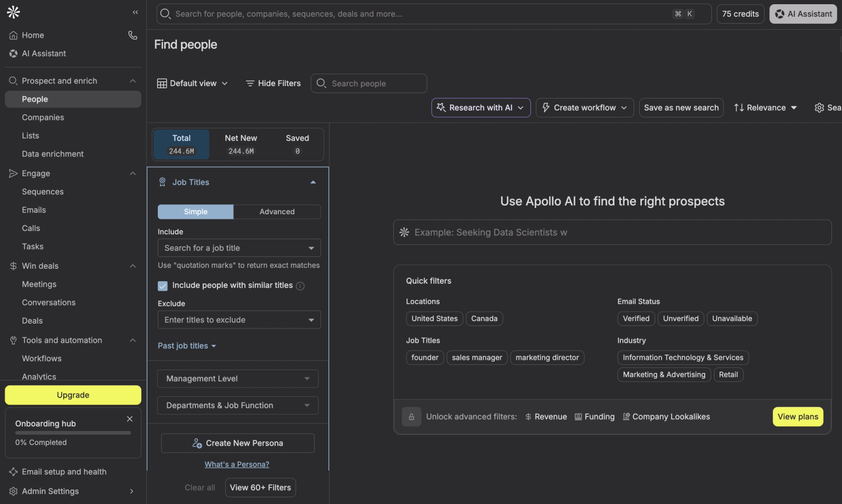The image size is (842, 504).
Task: Click Save as new search
Action: point(681,108)
